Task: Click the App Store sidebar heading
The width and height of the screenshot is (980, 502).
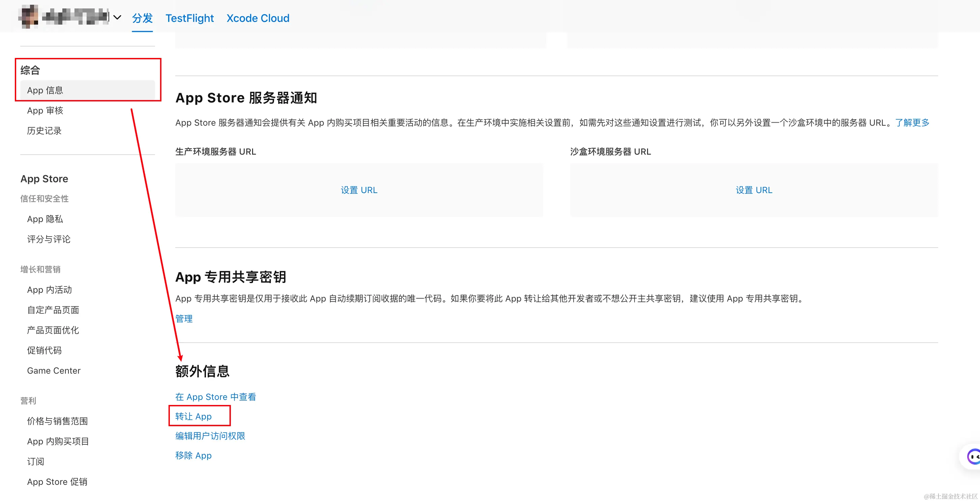Action: coord(44,178)
